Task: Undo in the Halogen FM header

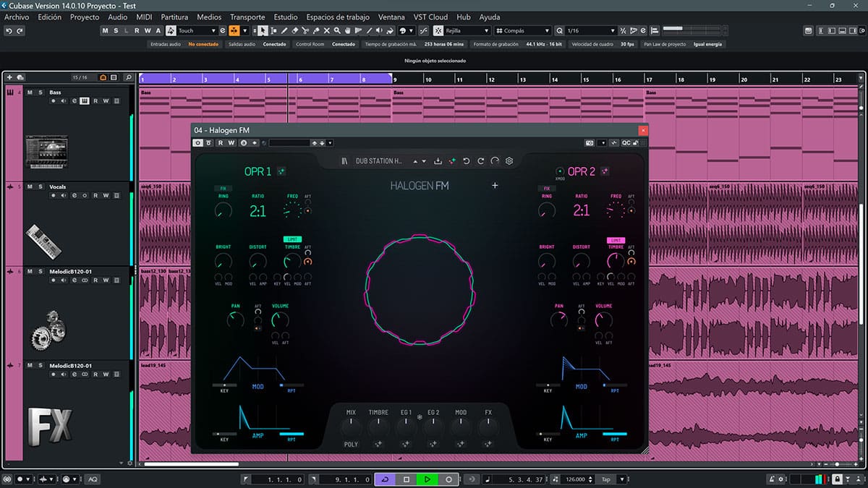Action: click(x=467, y=161)
